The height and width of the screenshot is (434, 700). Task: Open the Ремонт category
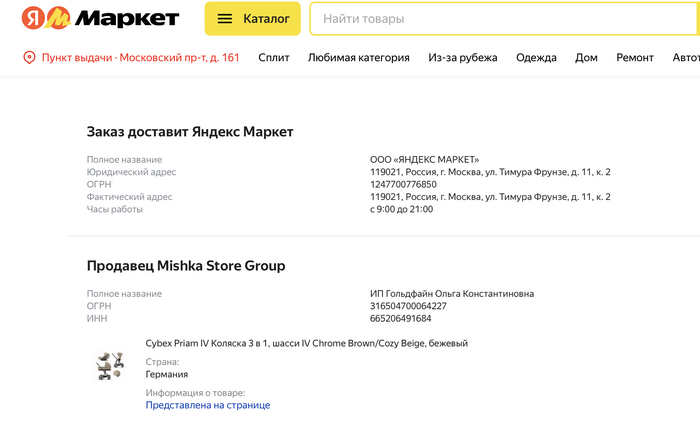[x=635, y=58]
